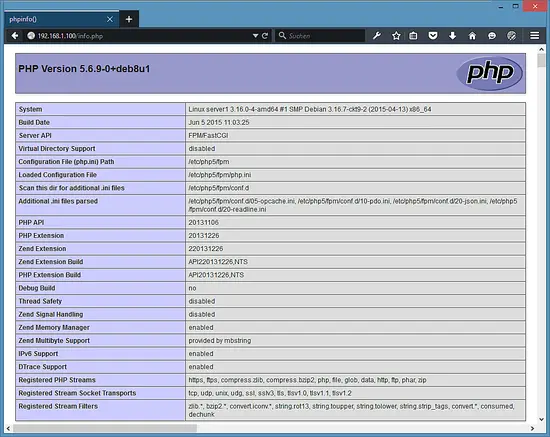Open the chat smiley icon
The height and width of the screenshot is (437, 550).
click(492, 35)
